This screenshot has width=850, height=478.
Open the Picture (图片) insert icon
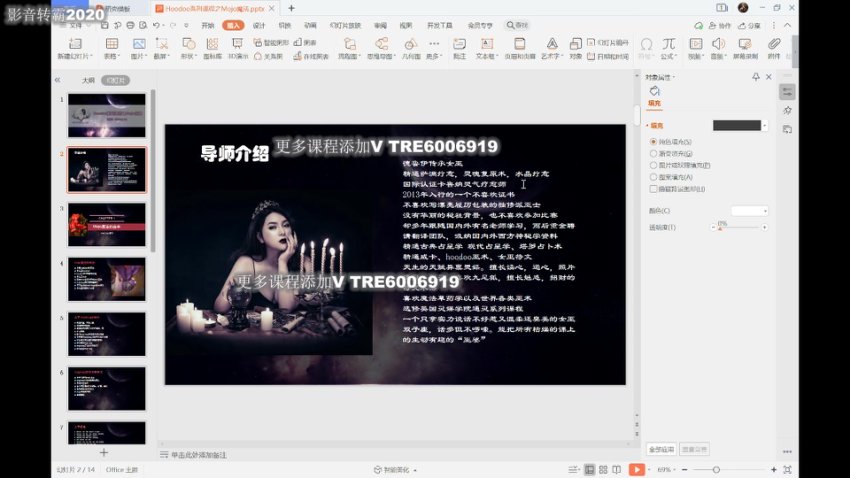click(139, 44)
